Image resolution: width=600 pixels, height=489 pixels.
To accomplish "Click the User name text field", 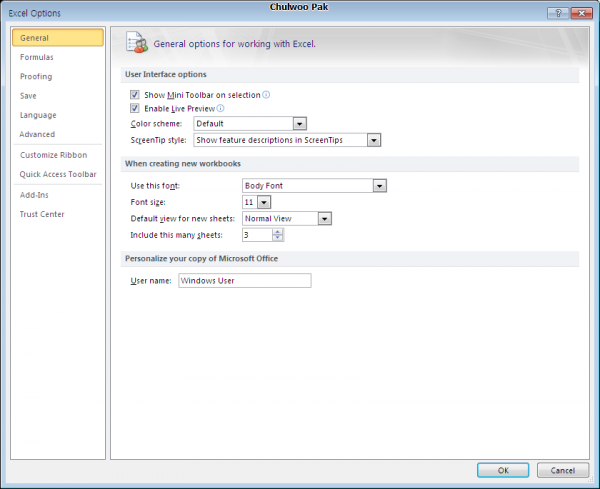I will [245, 280].
